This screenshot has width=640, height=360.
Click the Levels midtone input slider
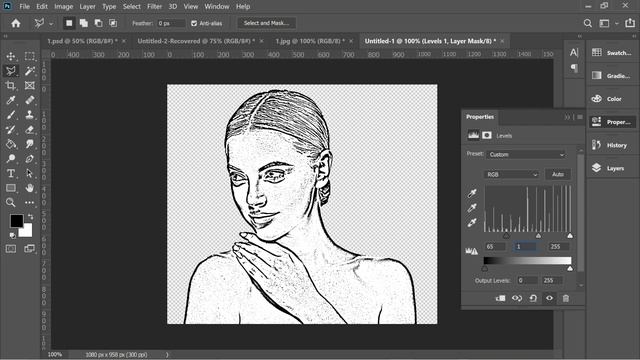pyautogui.click(x=538, y=236)
